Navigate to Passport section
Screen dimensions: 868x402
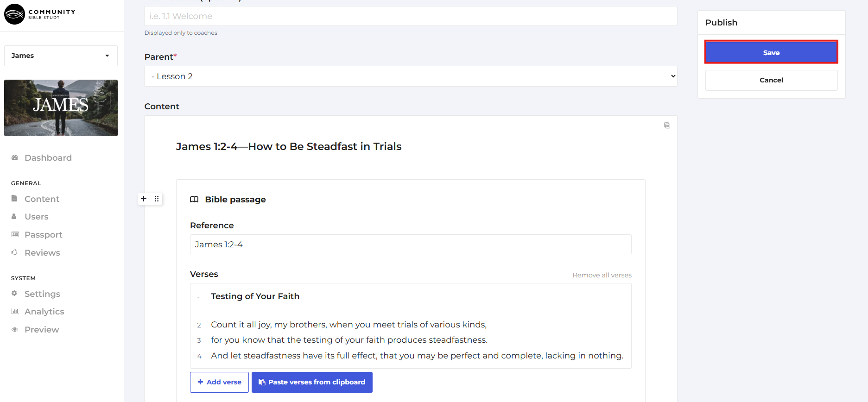point(43,235)
